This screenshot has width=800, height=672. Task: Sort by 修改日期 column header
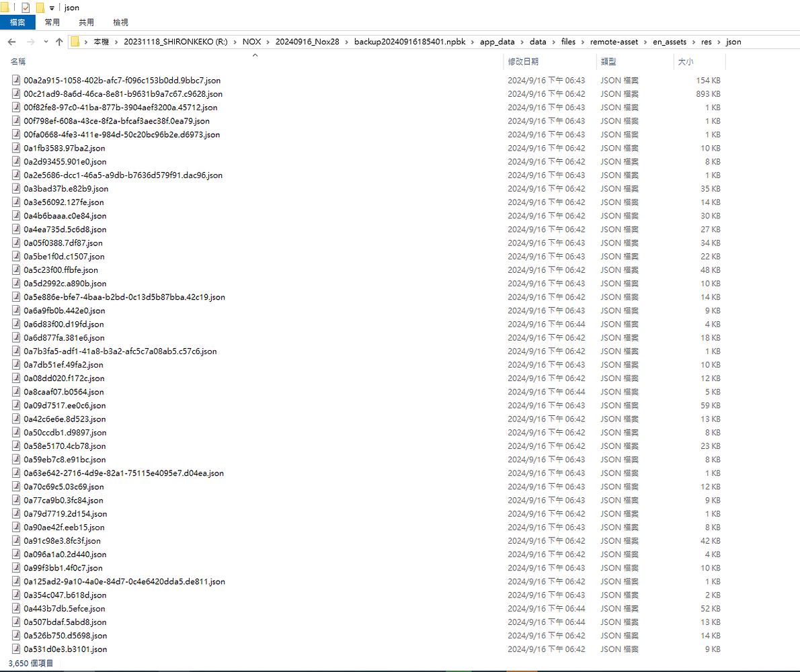tap(523, 61)
